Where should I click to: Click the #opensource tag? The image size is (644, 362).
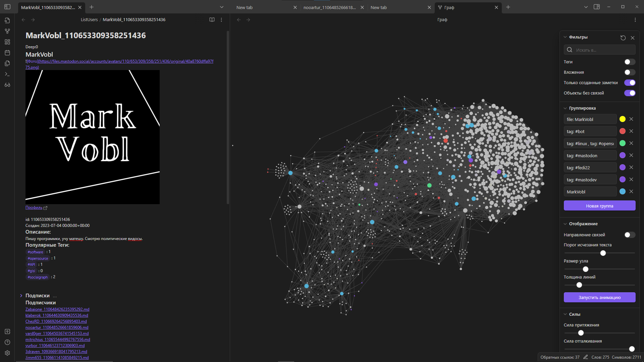(x=38, y=258)
